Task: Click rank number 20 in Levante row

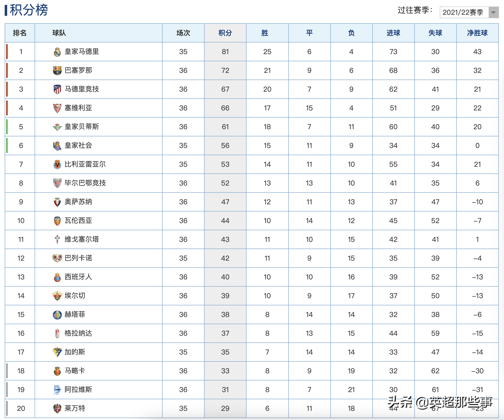Action: point(21,409)
